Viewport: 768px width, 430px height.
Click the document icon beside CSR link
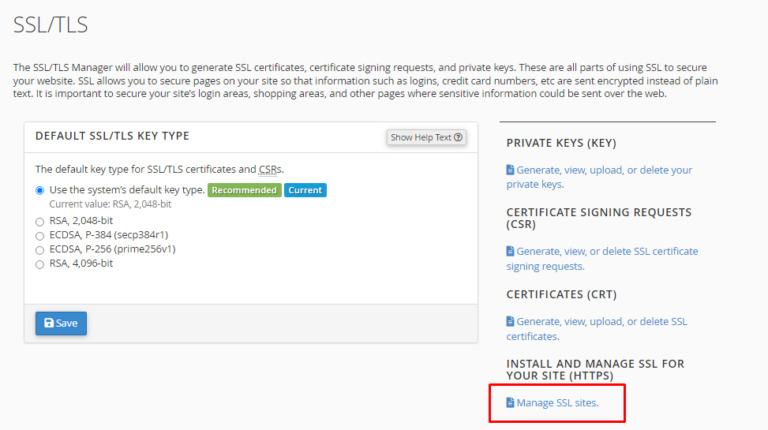point(510,251)
